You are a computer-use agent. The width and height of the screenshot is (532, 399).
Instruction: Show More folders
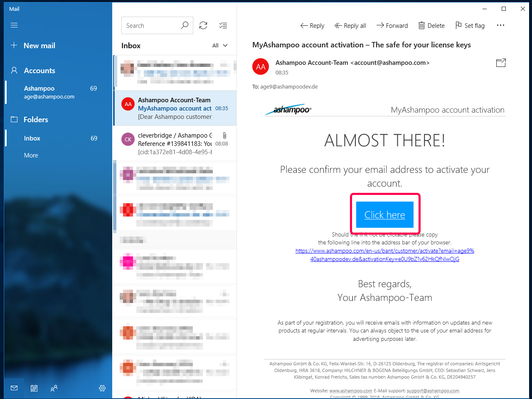pos(31,155)
